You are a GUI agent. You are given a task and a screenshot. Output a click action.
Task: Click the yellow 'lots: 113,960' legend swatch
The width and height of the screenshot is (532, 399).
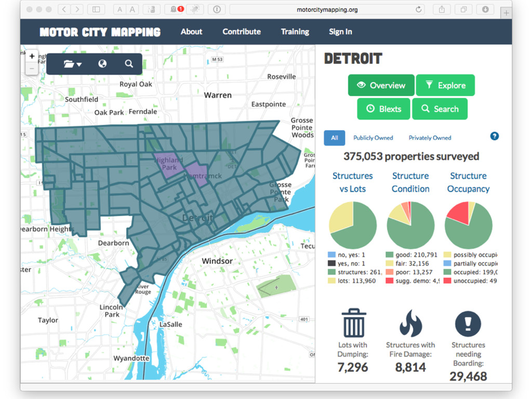(331, 281)
